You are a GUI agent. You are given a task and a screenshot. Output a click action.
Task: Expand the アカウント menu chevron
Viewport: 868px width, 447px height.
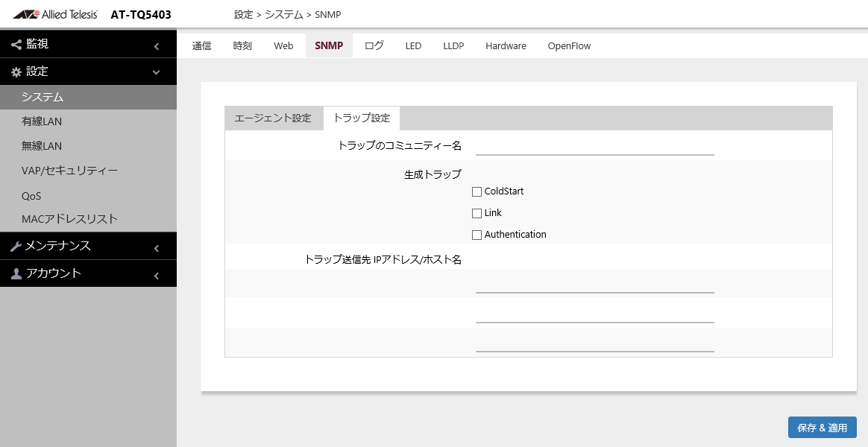pos(157,276)
